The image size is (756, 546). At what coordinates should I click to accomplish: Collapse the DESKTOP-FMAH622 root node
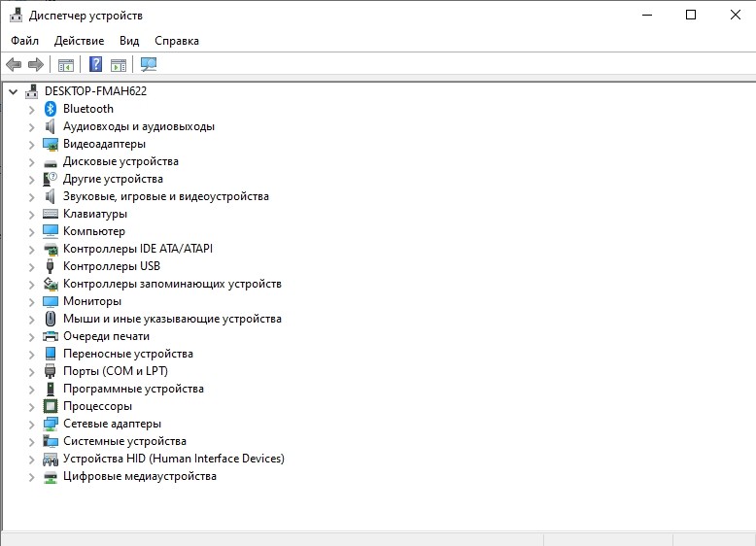point(13,91)
